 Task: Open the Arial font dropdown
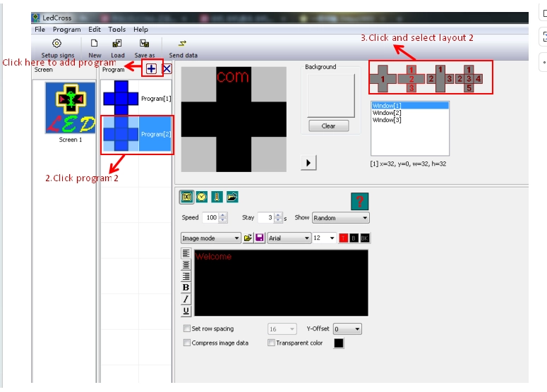tap(289, 238)
